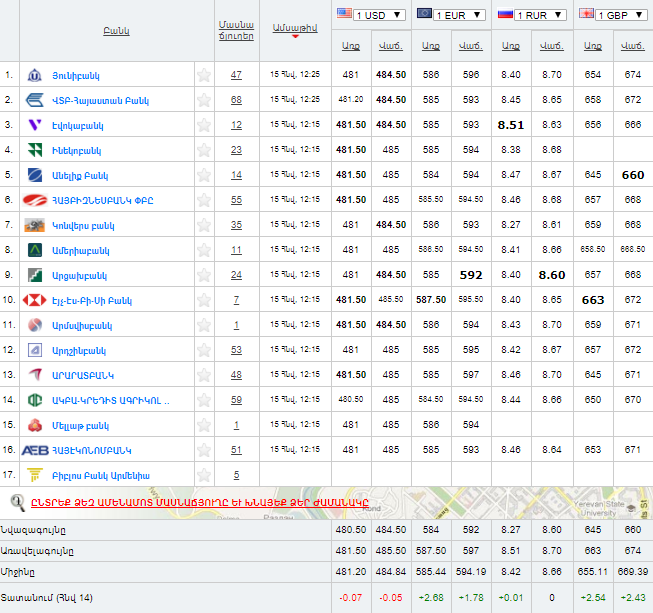653x613 pixels.
Task: Sort by EUR Առք column header
Action: pos(431,46)
